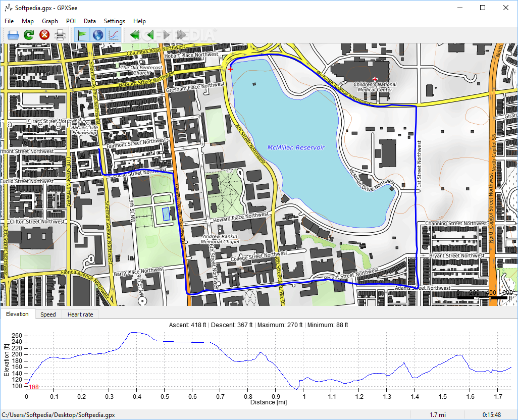Go to next file gray arrow
Image resolution: width=518 pixels, height=420 pixels.
(166, 35)
